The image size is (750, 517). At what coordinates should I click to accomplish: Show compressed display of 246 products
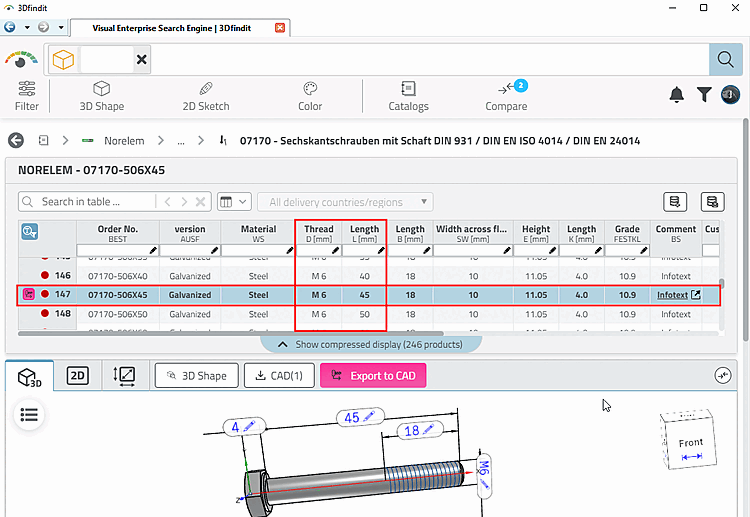pyautogui.click(x=371, y=344)
